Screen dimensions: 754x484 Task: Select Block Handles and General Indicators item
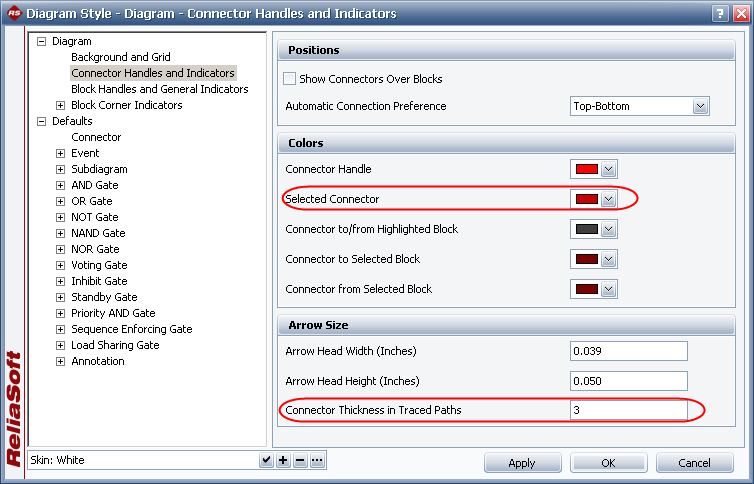tap(159, 89)
